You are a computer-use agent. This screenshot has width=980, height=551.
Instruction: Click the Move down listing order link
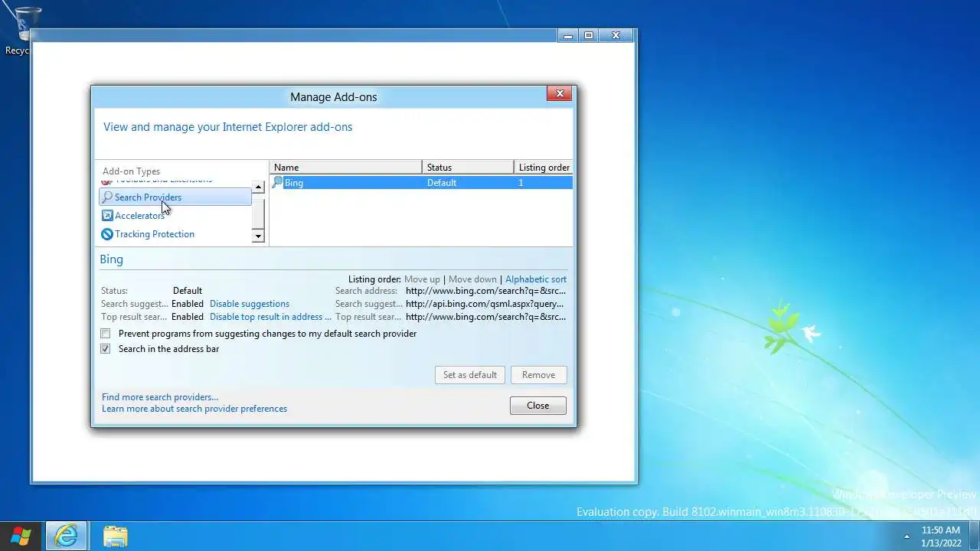[472, 279]
